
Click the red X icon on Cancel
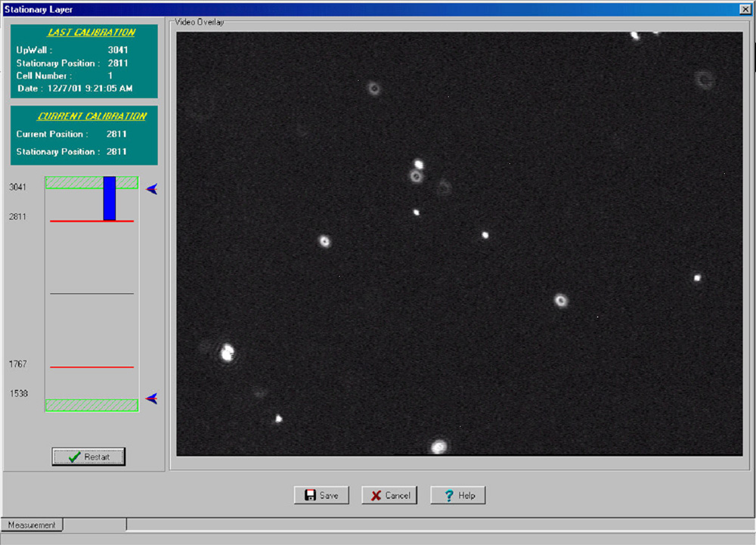coord(376,495)
